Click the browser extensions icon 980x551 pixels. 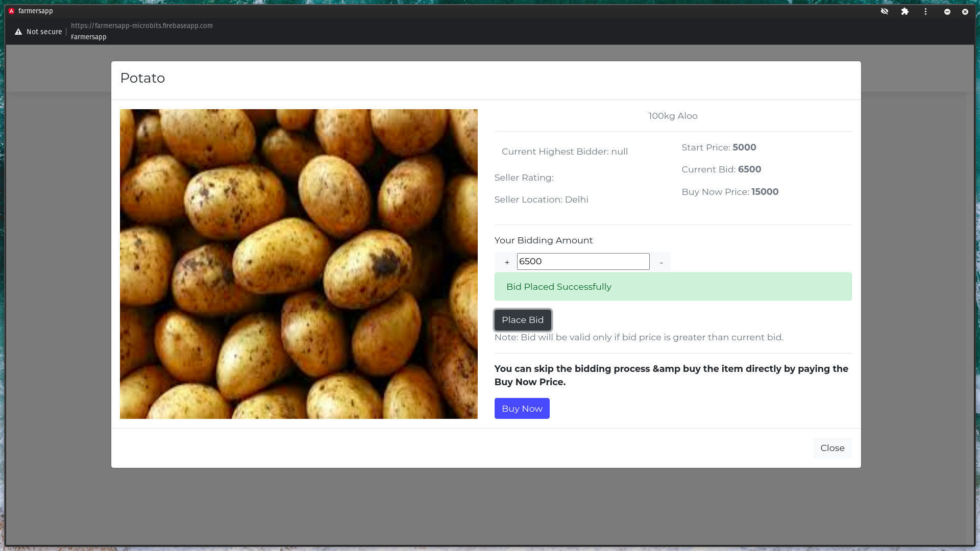pos(904,11)
